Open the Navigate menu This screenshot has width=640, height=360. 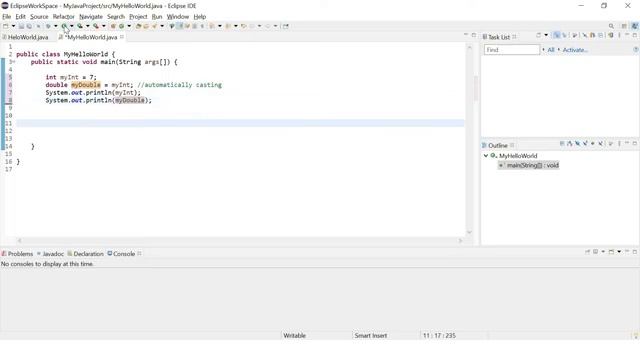coord(91,17)
